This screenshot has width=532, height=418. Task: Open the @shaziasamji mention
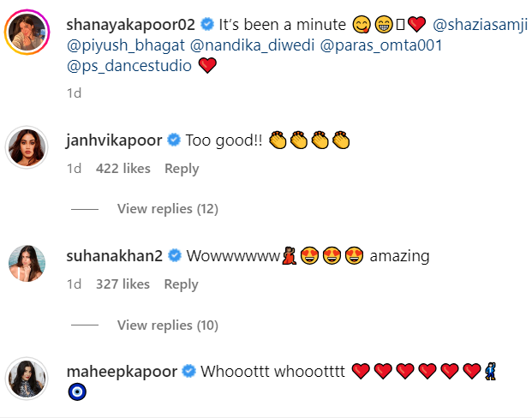(480, 25)
